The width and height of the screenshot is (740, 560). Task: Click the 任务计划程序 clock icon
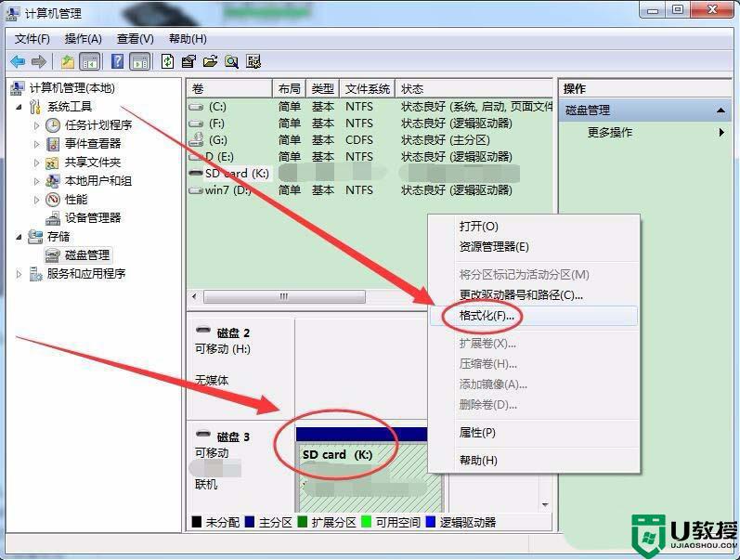(x=53, y=125)
